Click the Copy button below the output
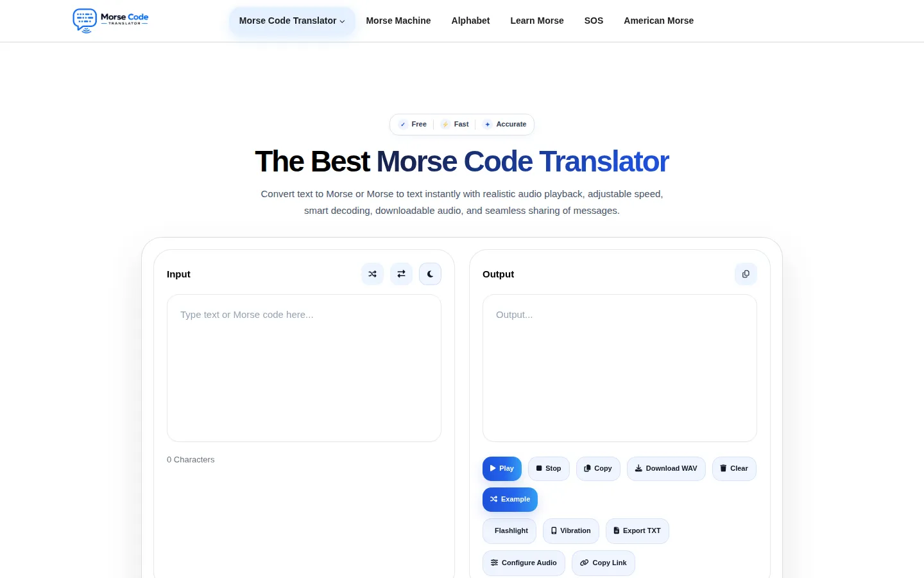The height and width of the screenshot is (578, 924). 598,469
